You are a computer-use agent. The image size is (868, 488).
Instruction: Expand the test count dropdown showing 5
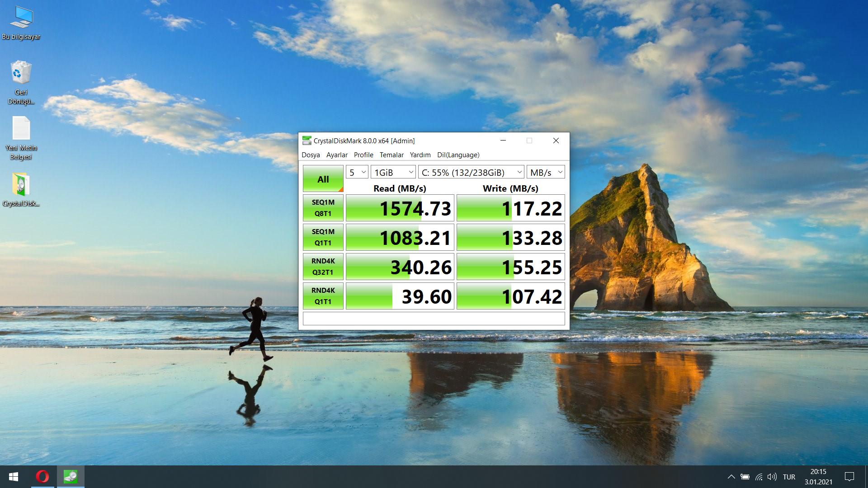pos(357,172)
